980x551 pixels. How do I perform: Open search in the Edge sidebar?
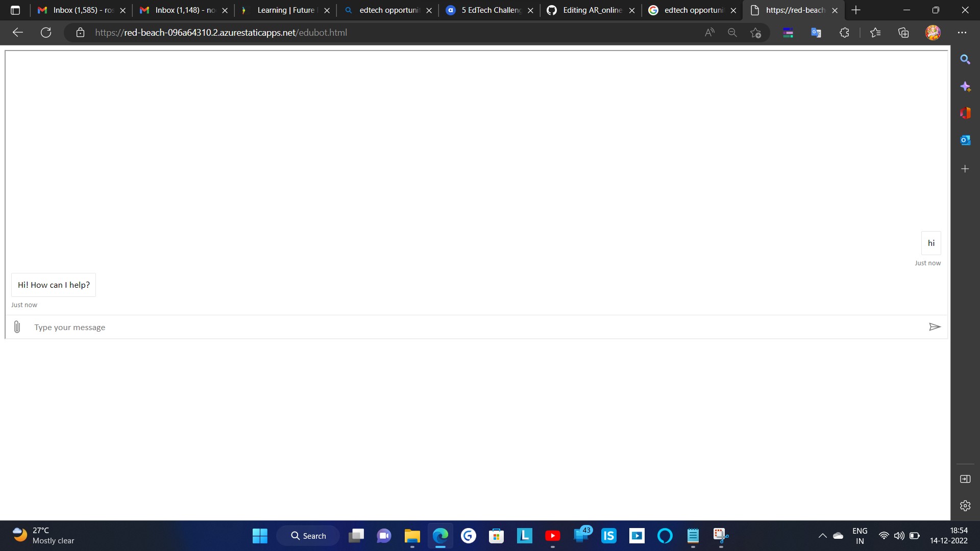965,59
